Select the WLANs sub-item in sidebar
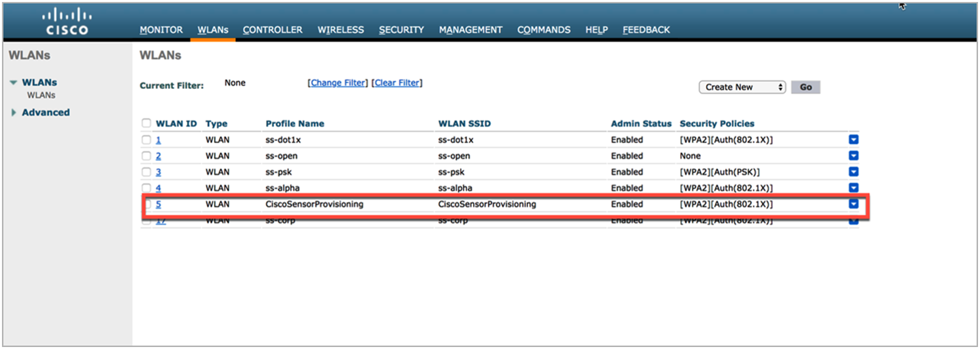 click(x=41, y=95)
